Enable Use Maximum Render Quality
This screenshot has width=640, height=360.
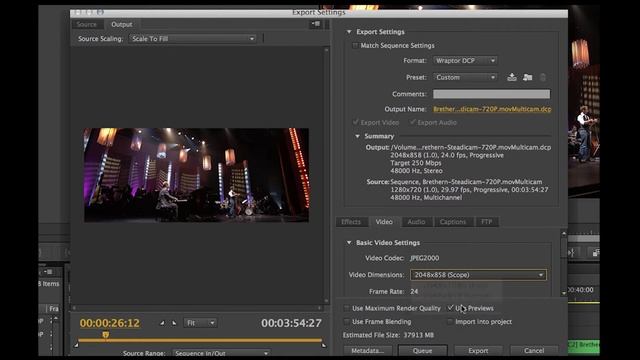pos(347,308)
